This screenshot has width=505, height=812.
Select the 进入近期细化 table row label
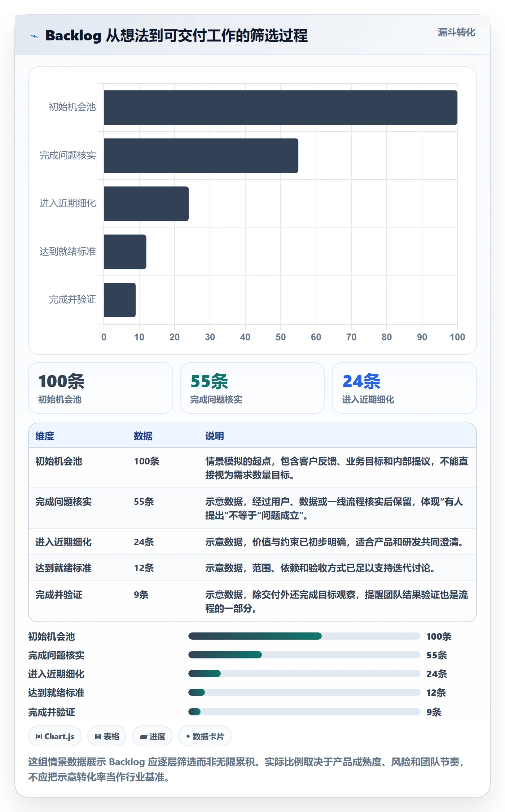tap(63, 542)
